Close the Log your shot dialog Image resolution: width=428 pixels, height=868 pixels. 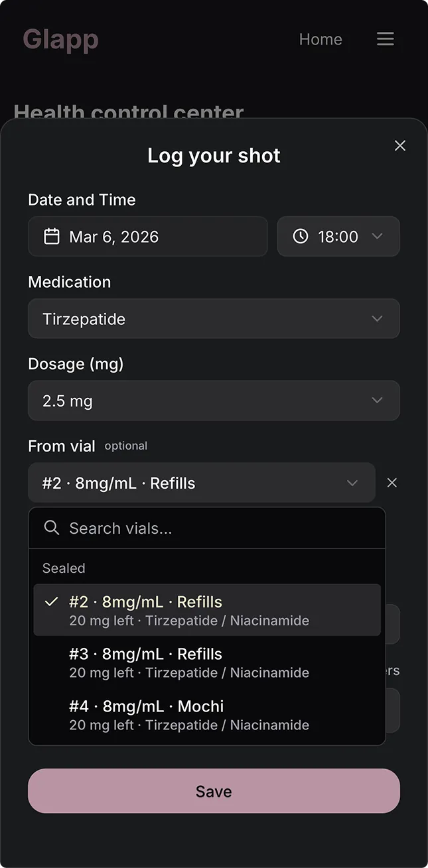coord(399,145)
